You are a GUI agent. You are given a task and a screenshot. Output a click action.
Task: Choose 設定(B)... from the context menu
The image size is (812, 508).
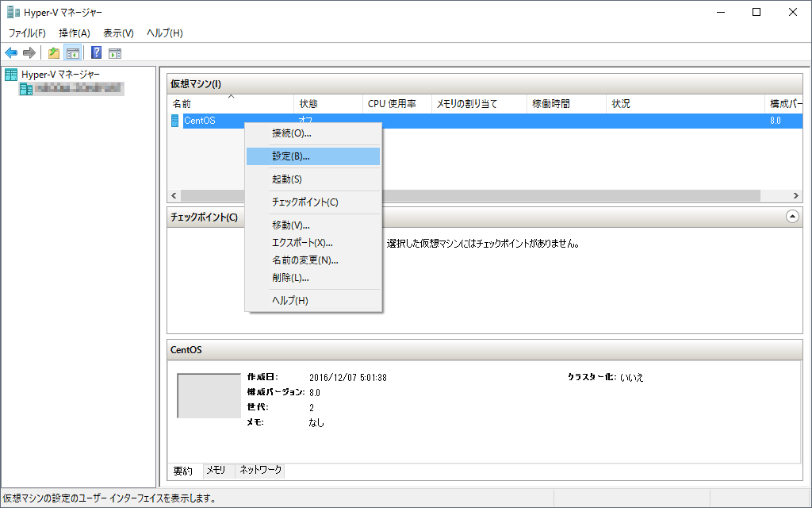(313, 156)
